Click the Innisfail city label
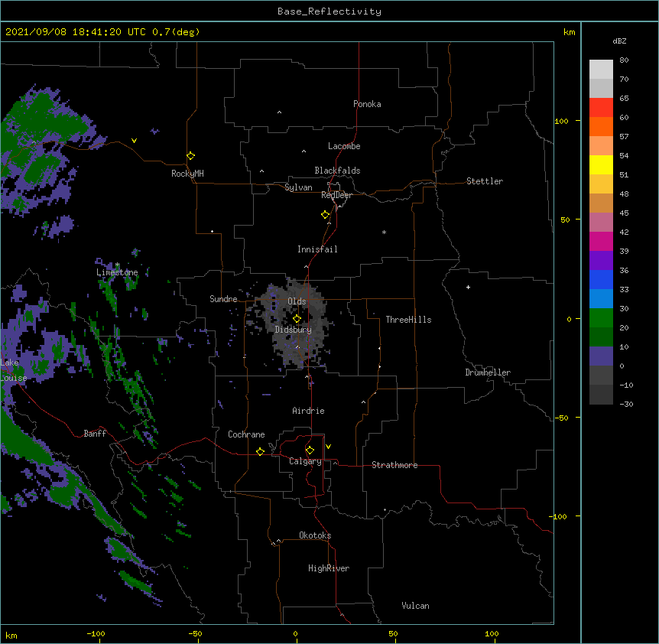This screenshot has height=644, width=659. [x=317, y=249]
